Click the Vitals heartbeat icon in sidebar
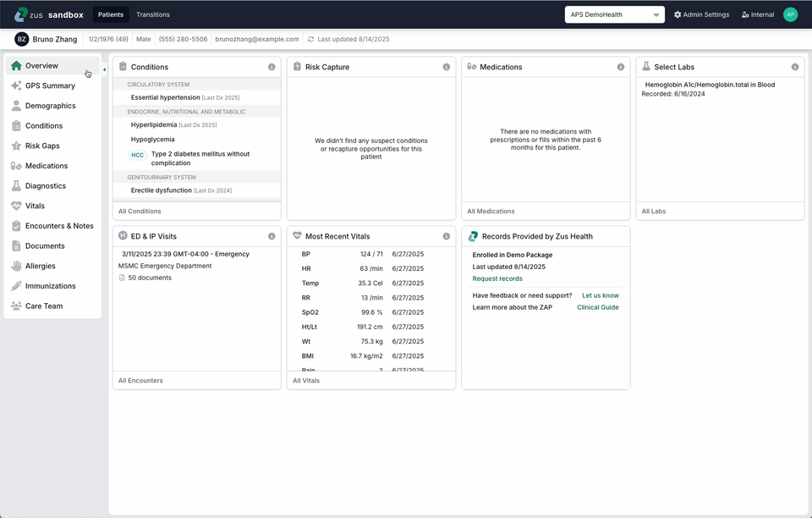Image resolution: width=812 pixels, height=518 pixels. [x=16, y=206]
